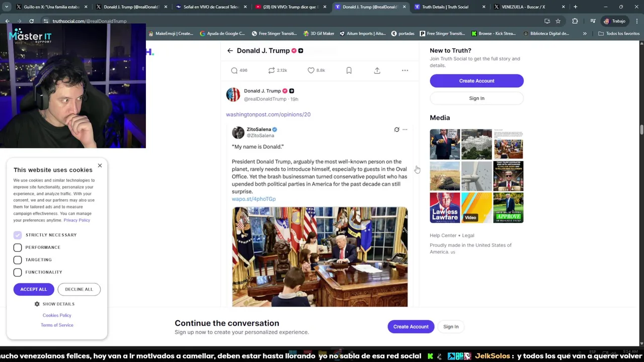Navigate back with the browser back arrow
644x362 pixels.
tap(7, 21)
